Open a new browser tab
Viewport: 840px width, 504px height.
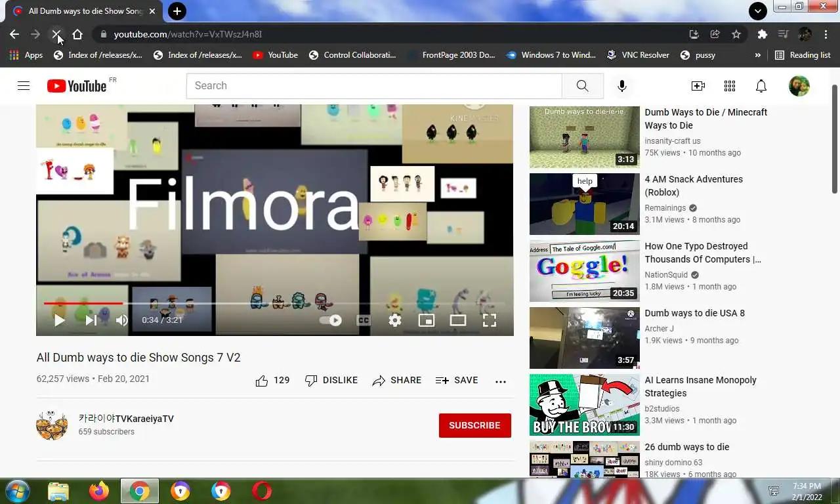[177, 11]
